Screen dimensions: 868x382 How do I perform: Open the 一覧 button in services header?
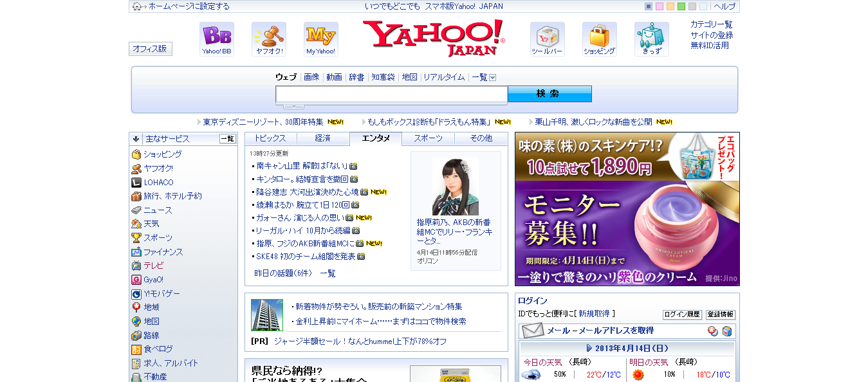pos(228,139)
